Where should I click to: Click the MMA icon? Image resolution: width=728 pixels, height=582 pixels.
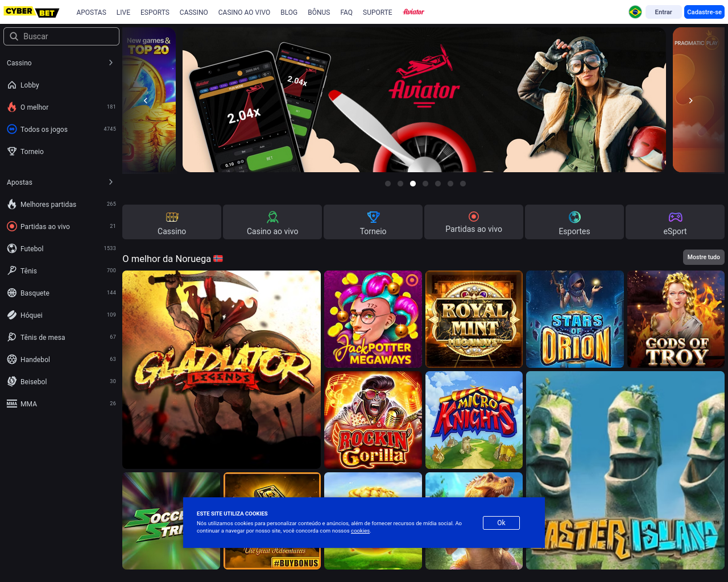(x=12, y=404)
